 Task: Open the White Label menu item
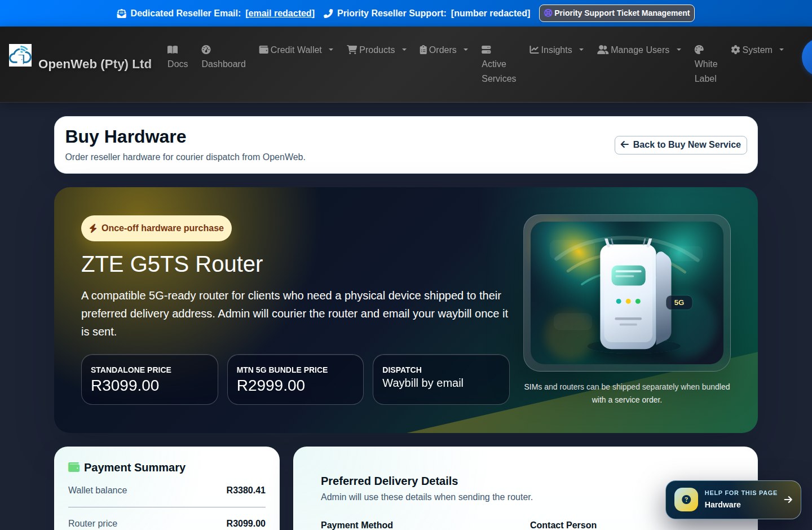click(x=706, y=64)
